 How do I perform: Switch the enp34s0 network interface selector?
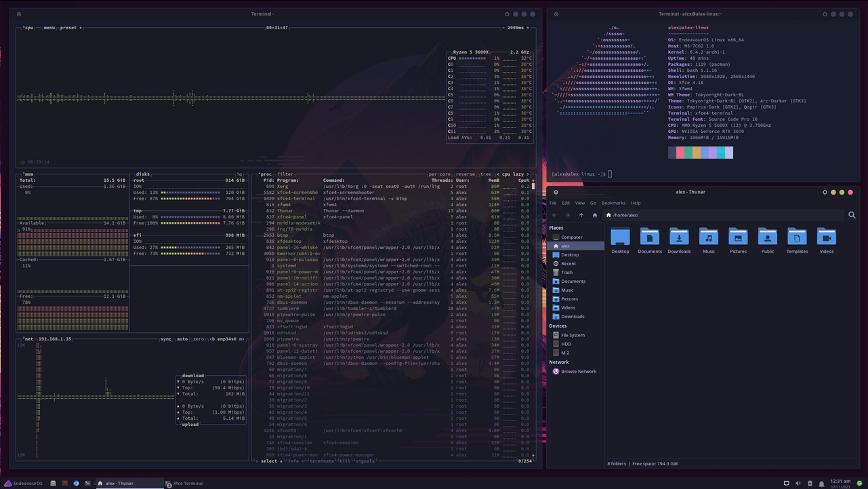(x=228, y=338)
